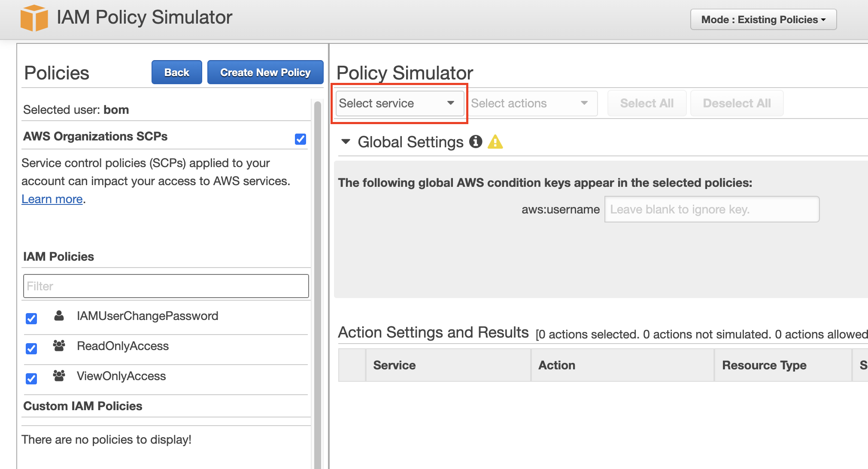Deselect the ViewOnlyAccess policy checkbox
The height and width of the screenshot is (469, 868).
pos(31,378)
